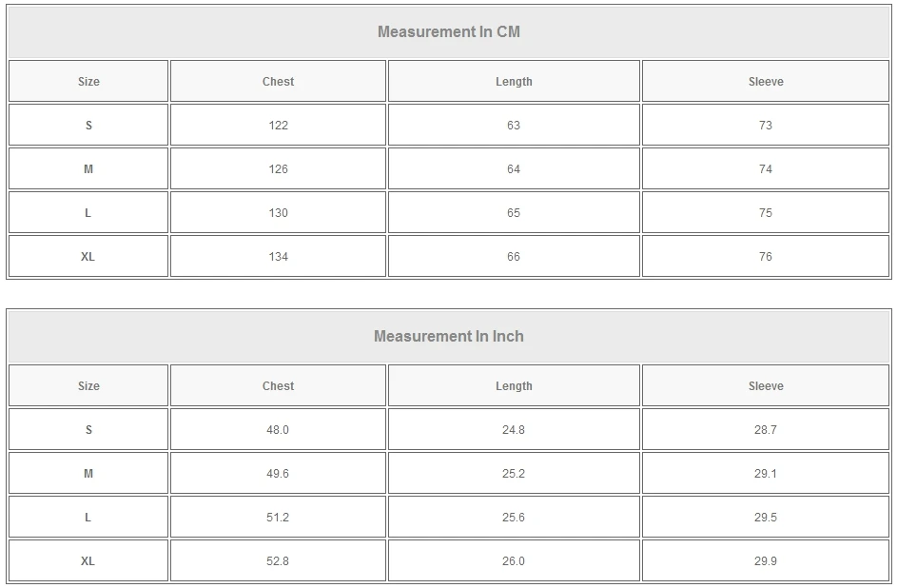Click the Measurement In CM title
Image resolution: width=897 pixels, height=588 pixels.
point(449,31)
